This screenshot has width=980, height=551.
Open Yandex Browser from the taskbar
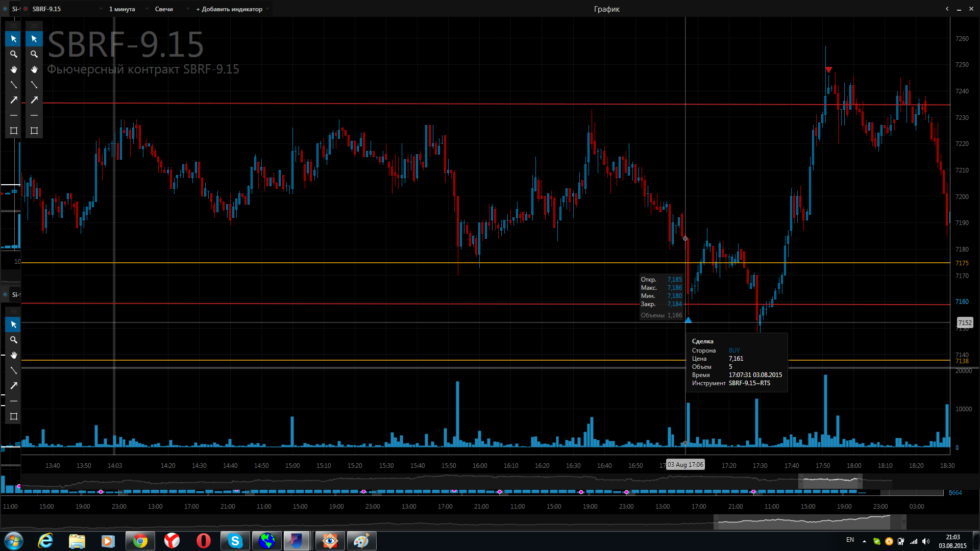(172, 541)
